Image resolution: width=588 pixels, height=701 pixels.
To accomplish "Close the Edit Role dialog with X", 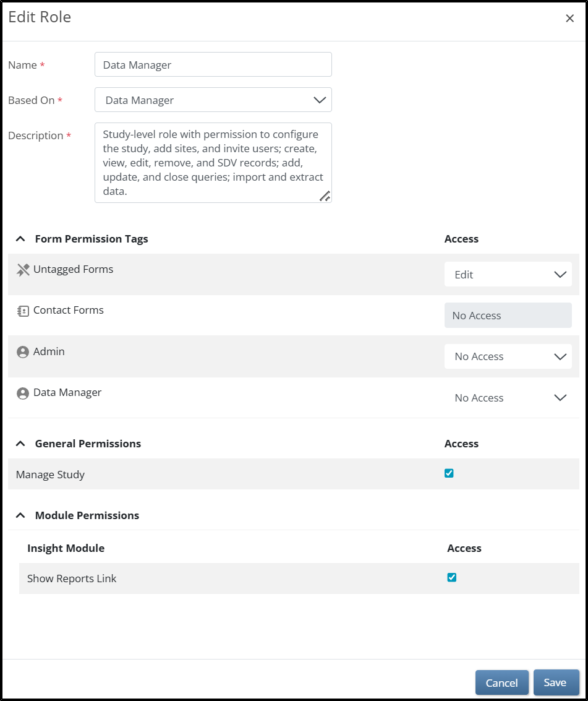I will coord(569,19).
